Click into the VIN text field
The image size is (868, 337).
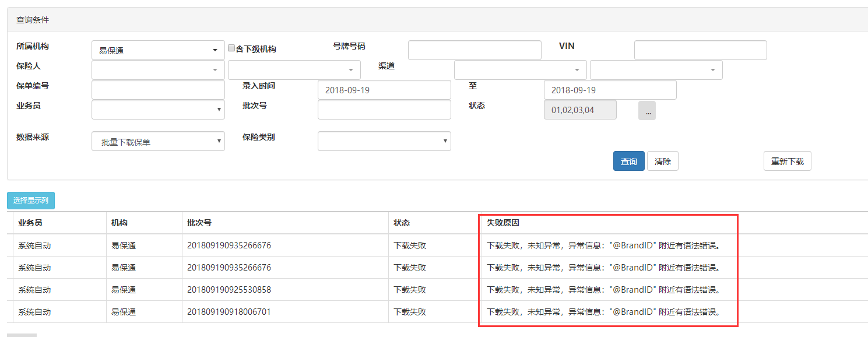[x=700, y=50]
